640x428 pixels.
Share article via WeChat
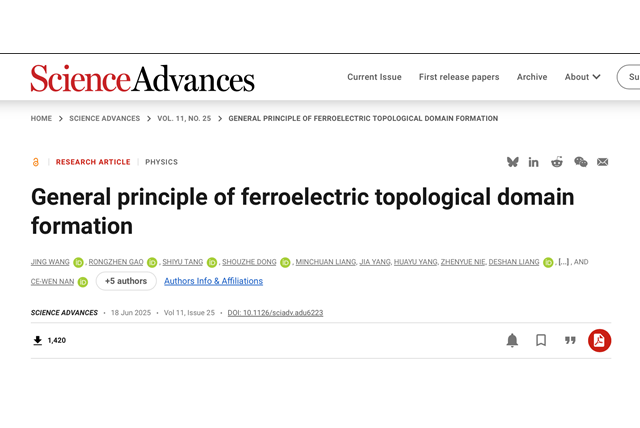coord(580,162)
